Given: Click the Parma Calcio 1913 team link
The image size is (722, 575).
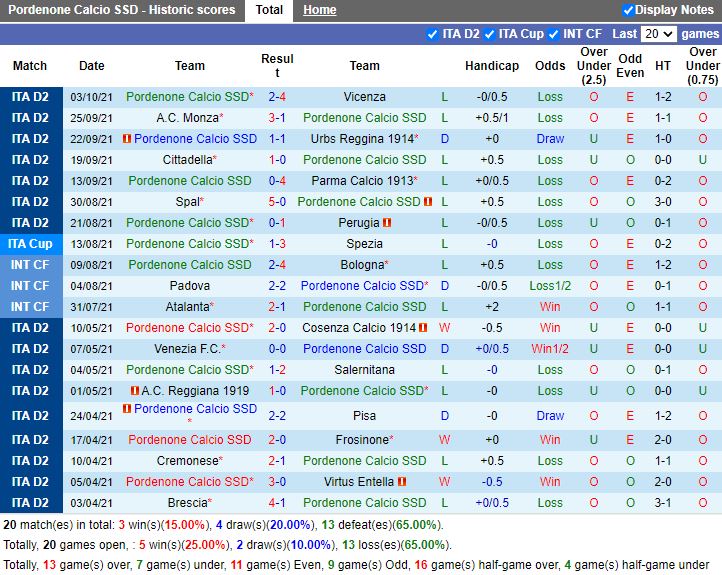Looking at the screenshot, I should [x=362, y=181].
